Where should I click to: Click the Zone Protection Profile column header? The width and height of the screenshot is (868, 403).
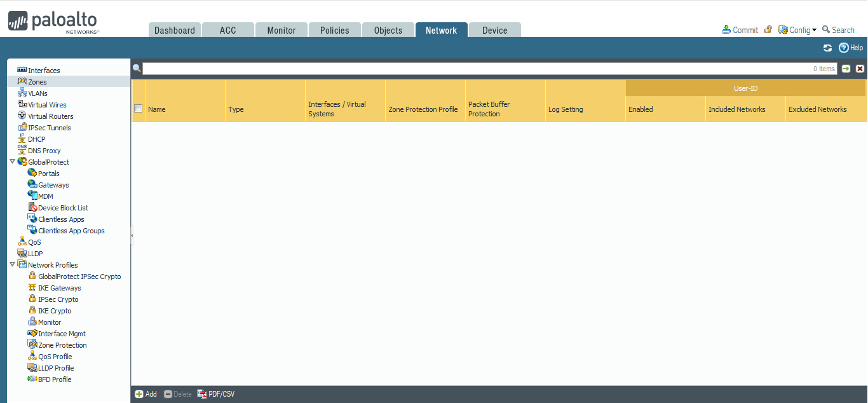pyautogui.click(x=425, y=109)
